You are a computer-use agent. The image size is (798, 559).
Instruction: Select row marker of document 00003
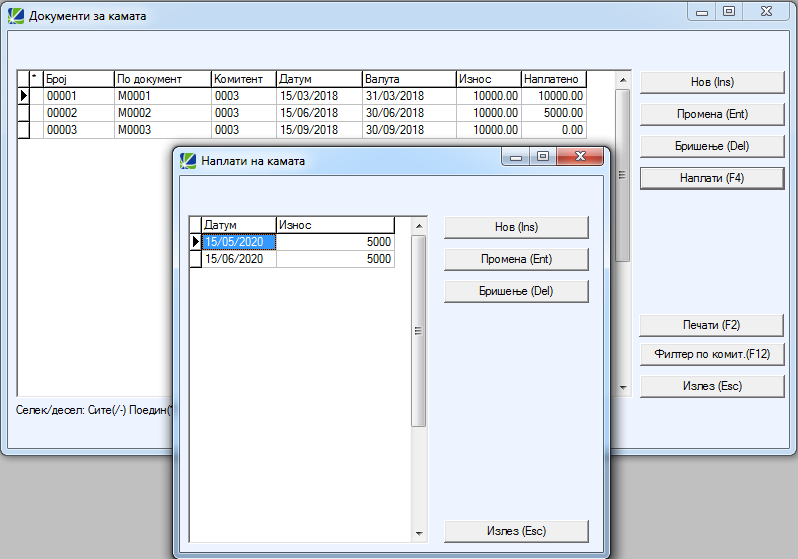[x=23, y=130]
